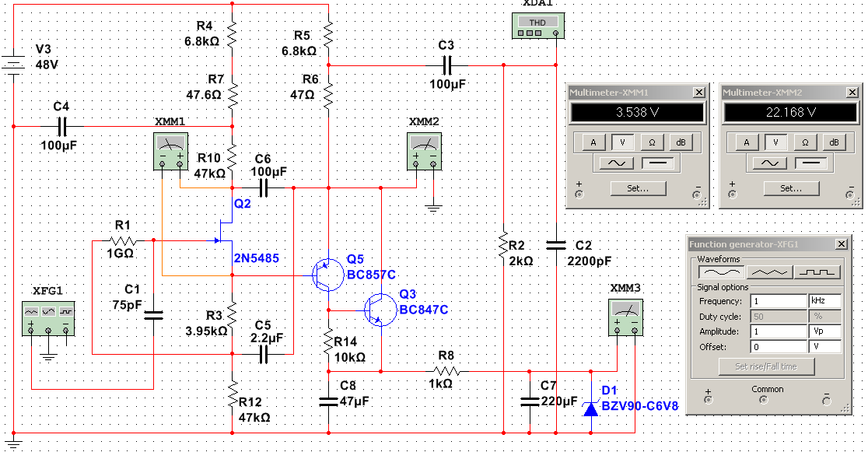Select the C2 2200pF capacitor symbol
Viewport: 868px width, 452px height.
pos(556,245)
